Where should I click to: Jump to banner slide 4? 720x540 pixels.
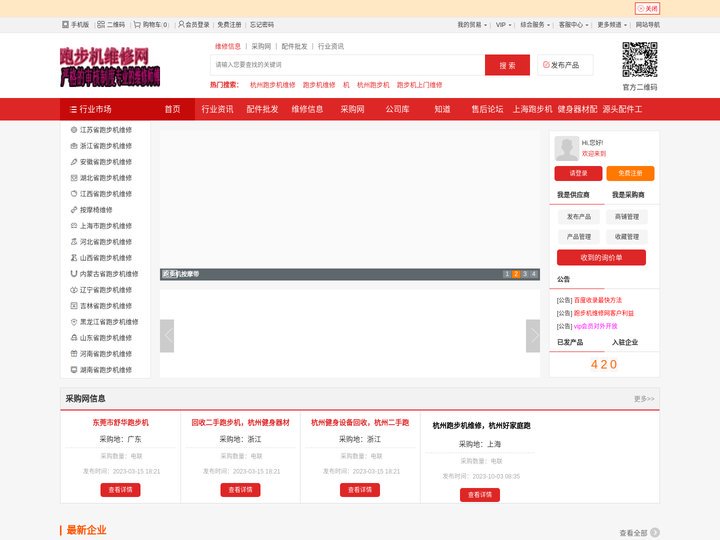point(534,274)
